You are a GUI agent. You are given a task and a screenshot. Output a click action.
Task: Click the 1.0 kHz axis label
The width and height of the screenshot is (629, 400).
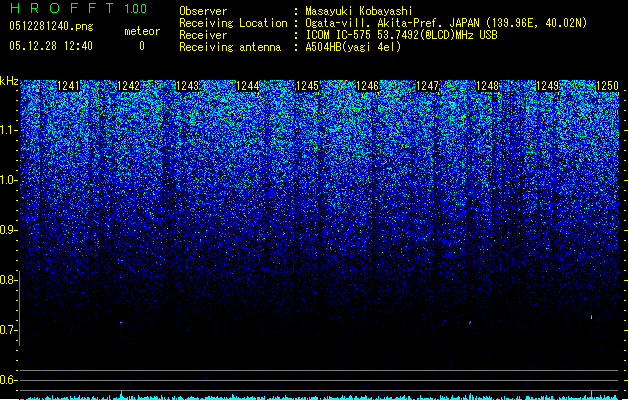pos(8,180)
